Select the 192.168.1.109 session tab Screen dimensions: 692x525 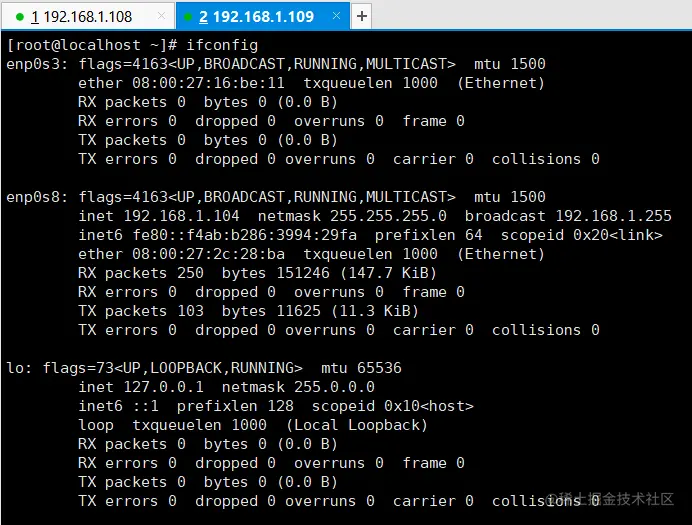point(263,17)
